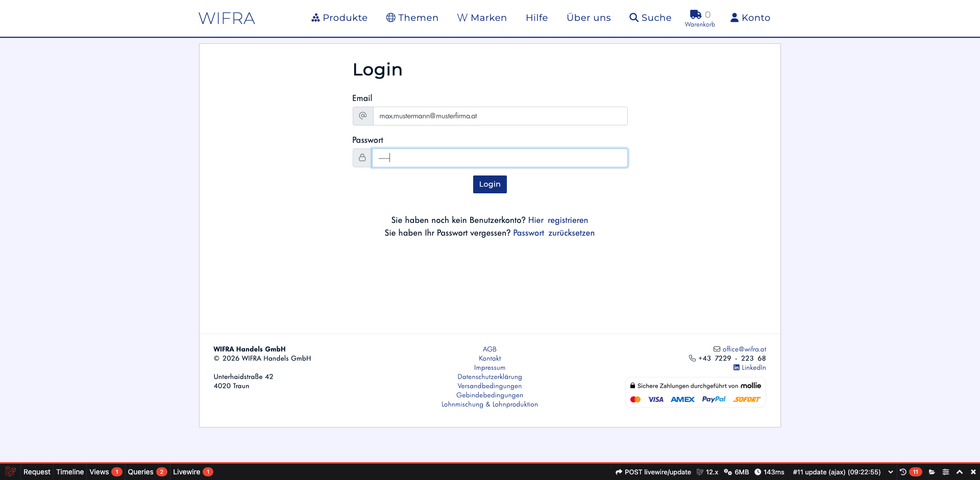
Task: Select the PayPal payment icon
Action: [x=714, y=399]
